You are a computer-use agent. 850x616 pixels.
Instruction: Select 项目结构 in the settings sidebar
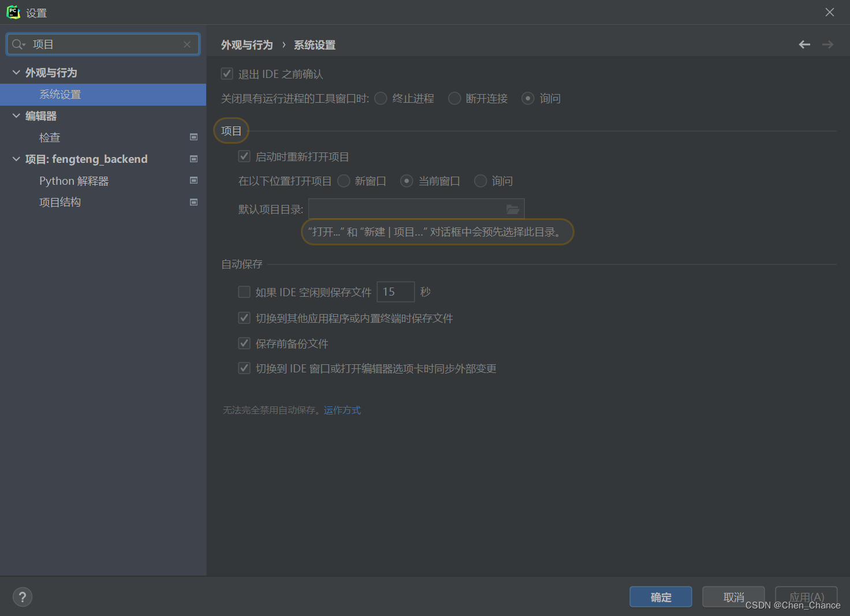(x=59, y=202)
